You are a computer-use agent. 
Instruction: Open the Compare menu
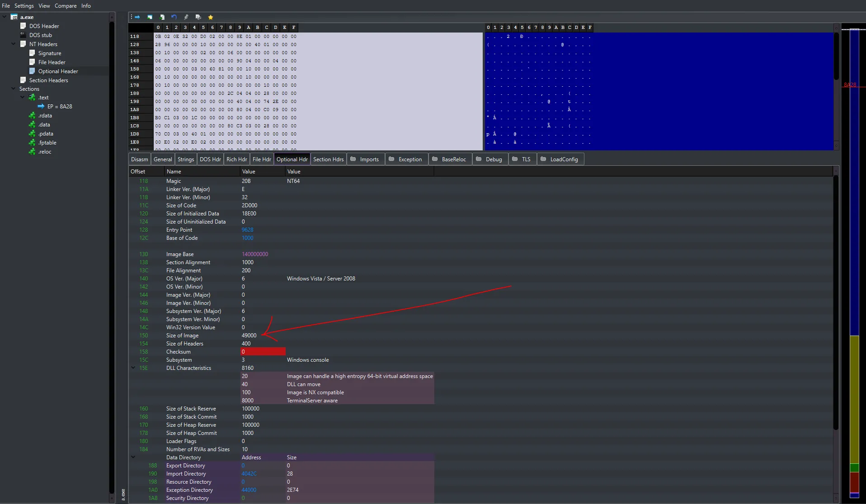[65, 5]
